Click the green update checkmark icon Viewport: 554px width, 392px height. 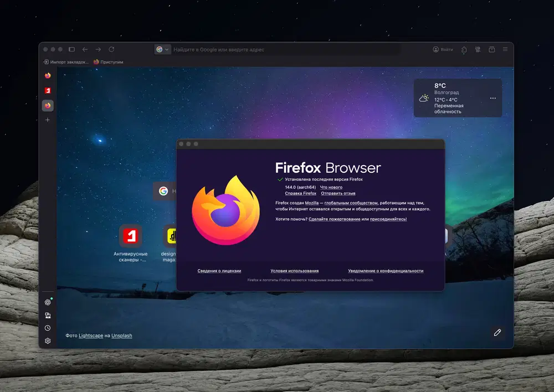tap(280, 179)
